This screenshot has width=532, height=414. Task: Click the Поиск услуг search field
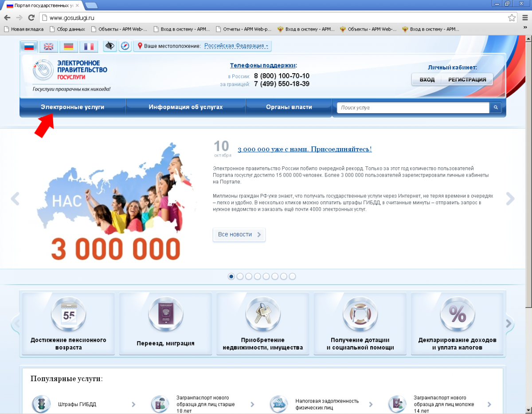point(413,108)
